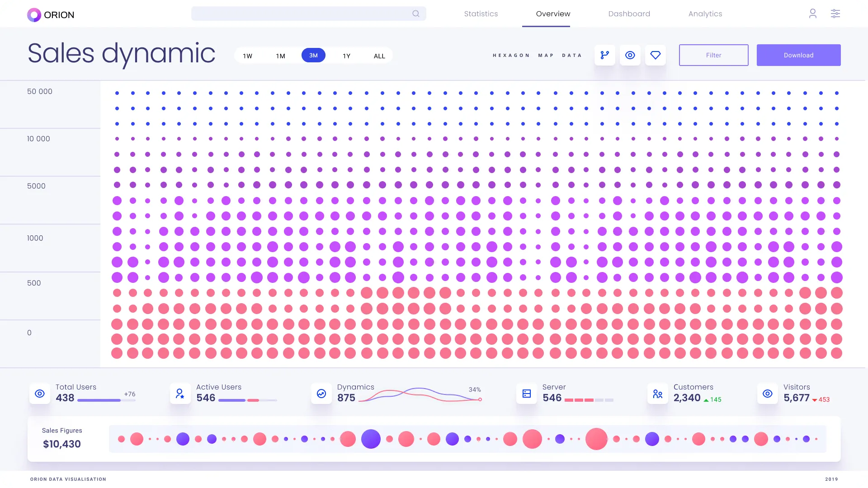Switch to the Statistics tab
Viewport: 868px width, 488px height.
point(481,14)
